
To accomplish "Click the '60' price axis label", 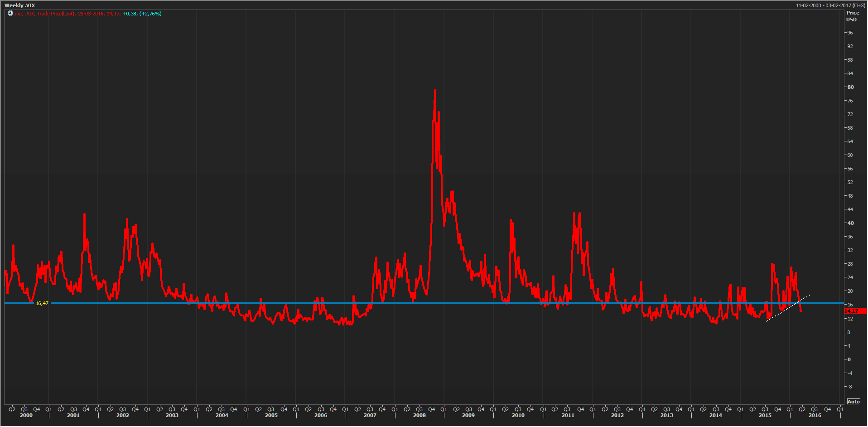I will click(x=850, y=155).
